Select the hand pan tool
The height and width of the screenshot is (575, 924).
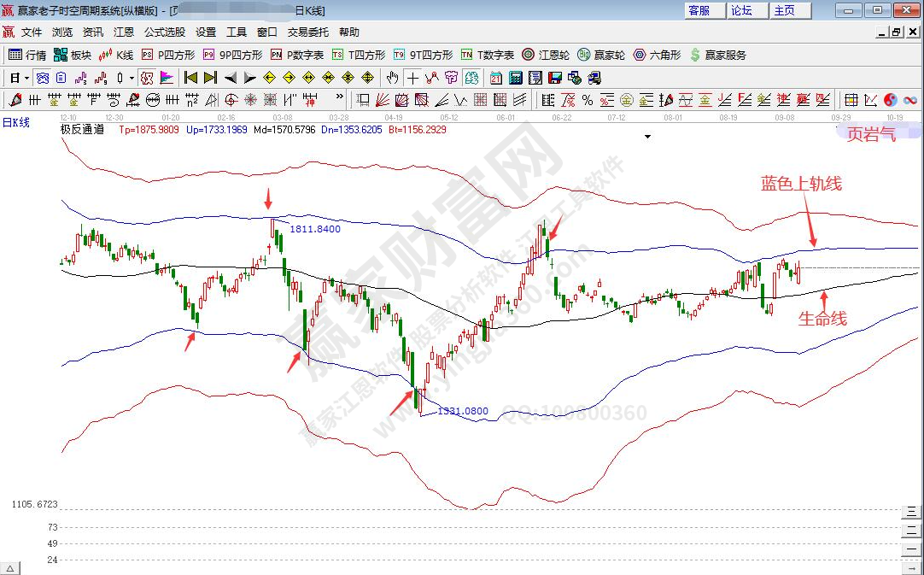coord(392,78)
